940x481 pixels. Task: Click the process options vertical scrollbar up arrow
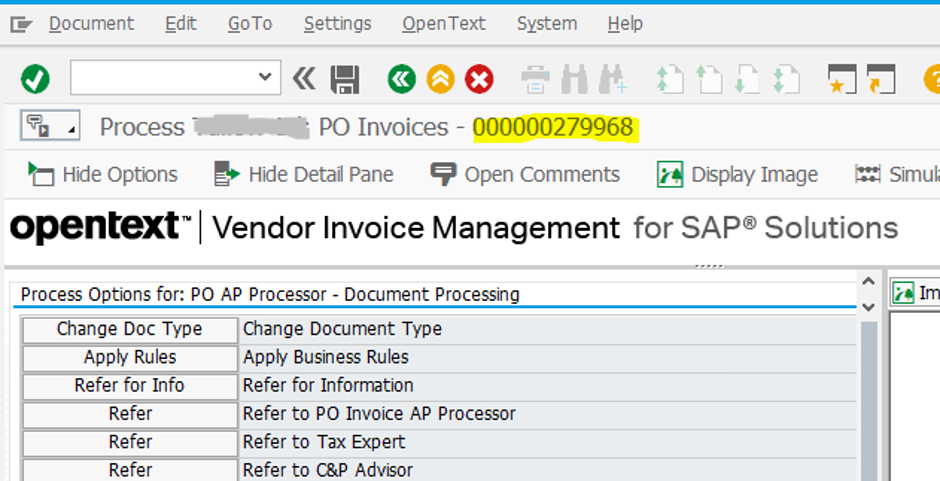(868, 283)
